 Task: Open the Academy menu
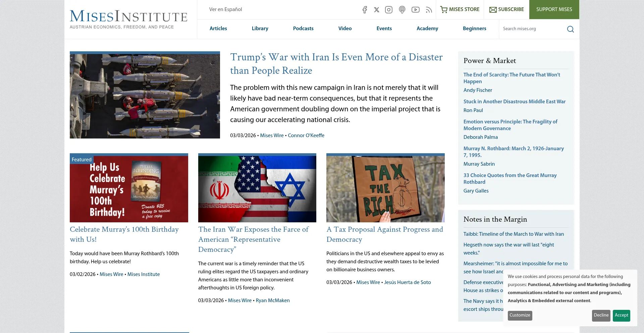click(427, 29)
